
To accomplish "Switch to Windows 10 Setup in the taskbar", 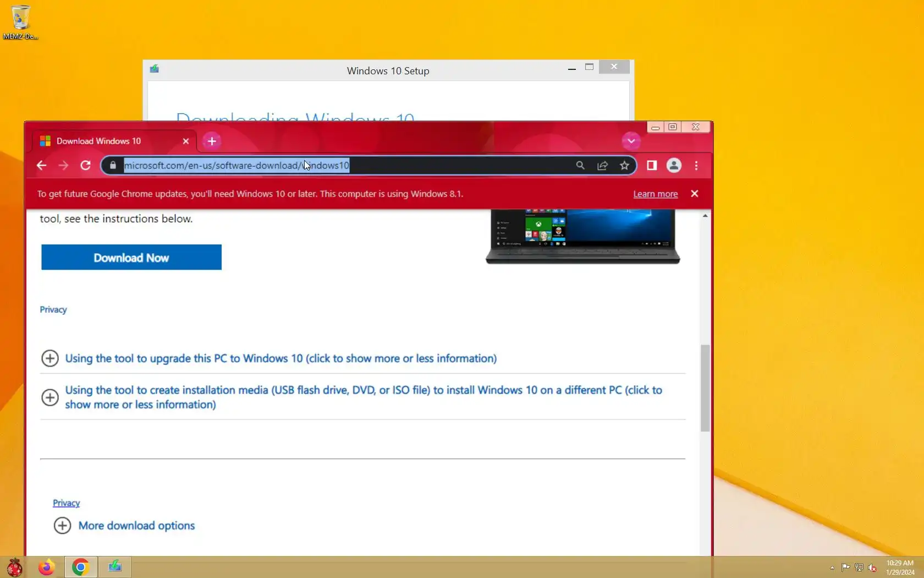I will (x=115, y=567).
